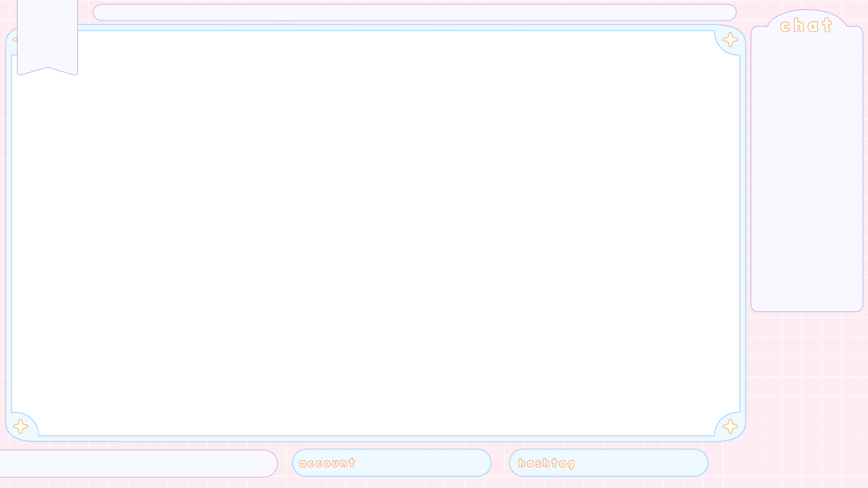Click the orange 'chat' title label
The width and height of the screenshot is (868, 488).
coord(806,25)
